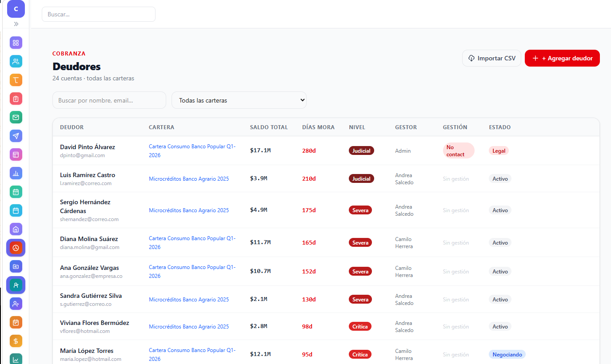Click the Agregar deudor button

562,58
